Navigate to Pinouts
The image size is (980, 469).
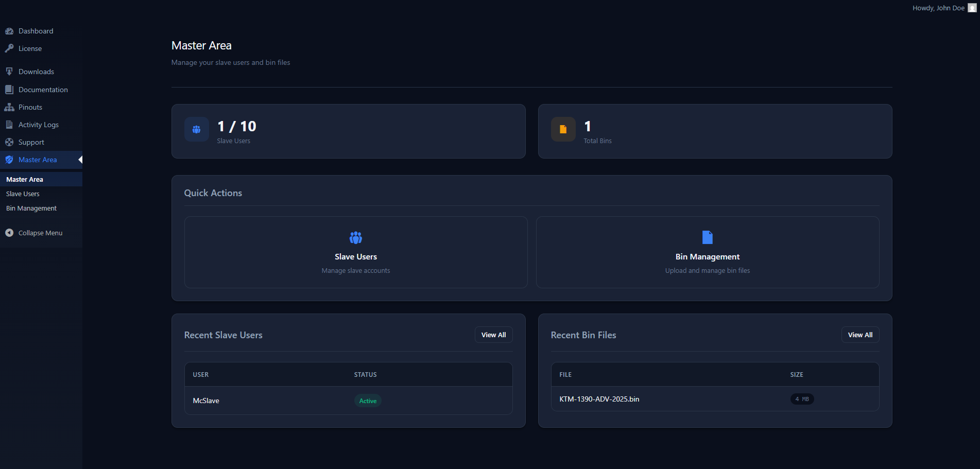[41, 107]
